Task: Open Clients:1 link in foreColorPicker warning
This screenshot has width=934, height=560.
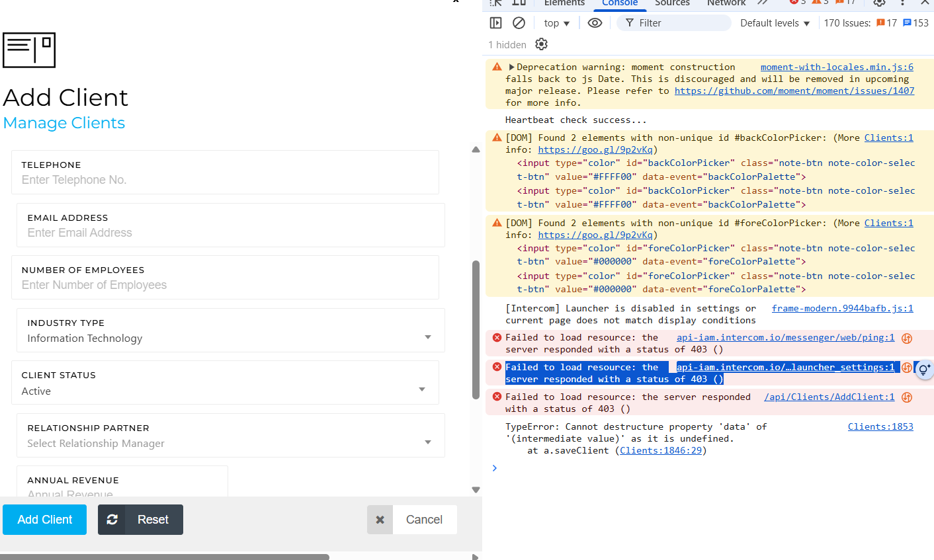Action: pos(888,223)
